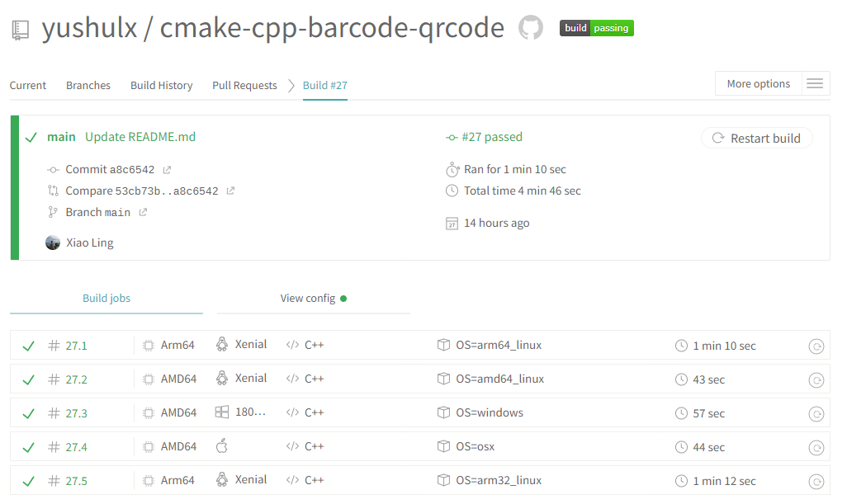
Task: Open job 27.2 amd64_linux row
Action: click(x=500, y=379)
